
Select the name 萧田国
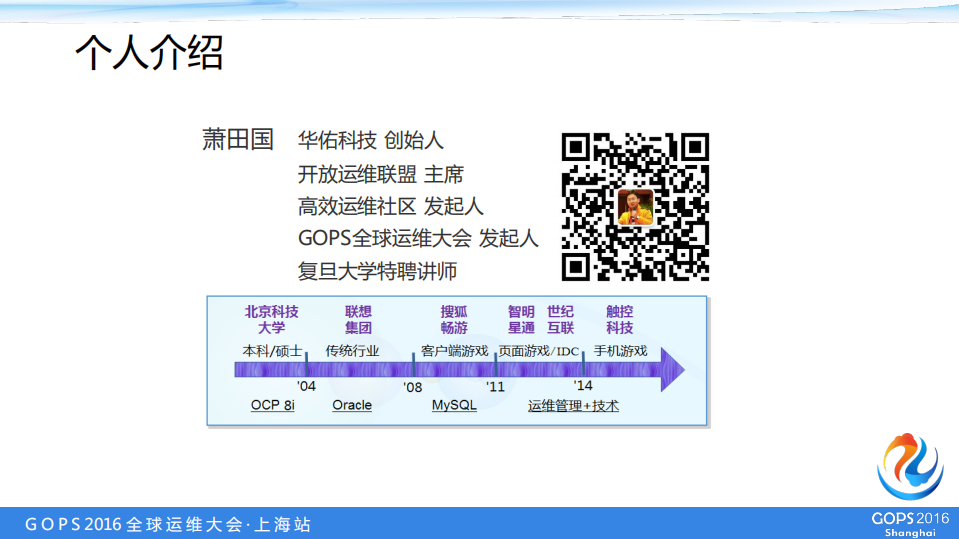(x=238, y=139)
